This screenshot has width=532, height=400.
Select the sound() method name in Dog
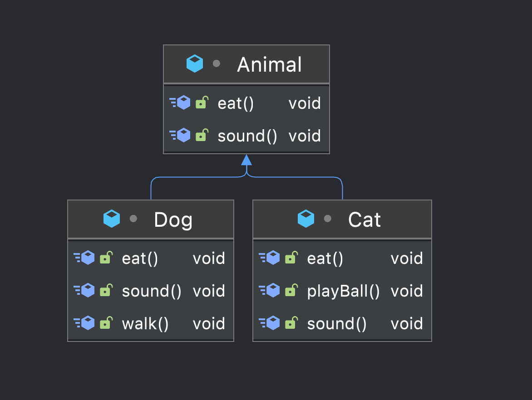coord(152,291)
